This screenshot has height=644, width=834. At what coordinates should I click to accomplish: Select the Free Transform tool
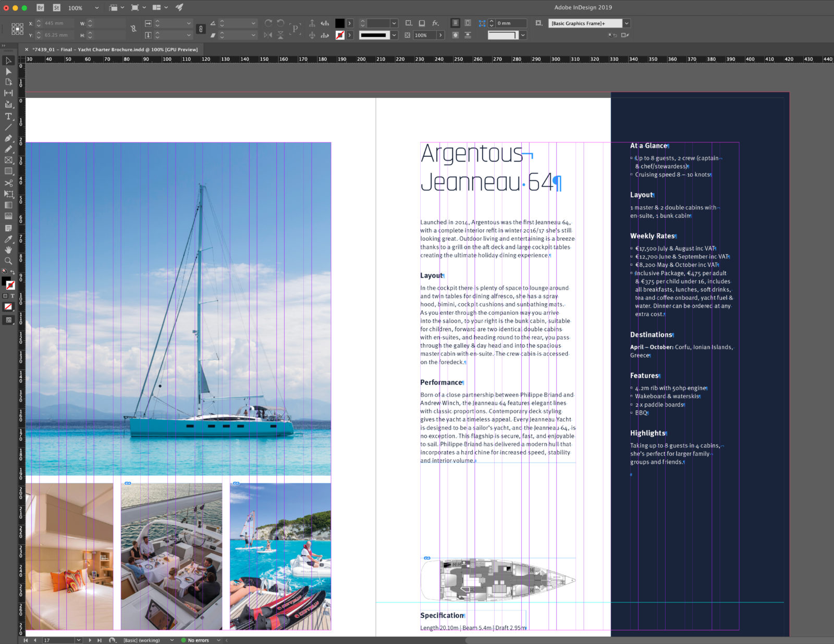8,194
